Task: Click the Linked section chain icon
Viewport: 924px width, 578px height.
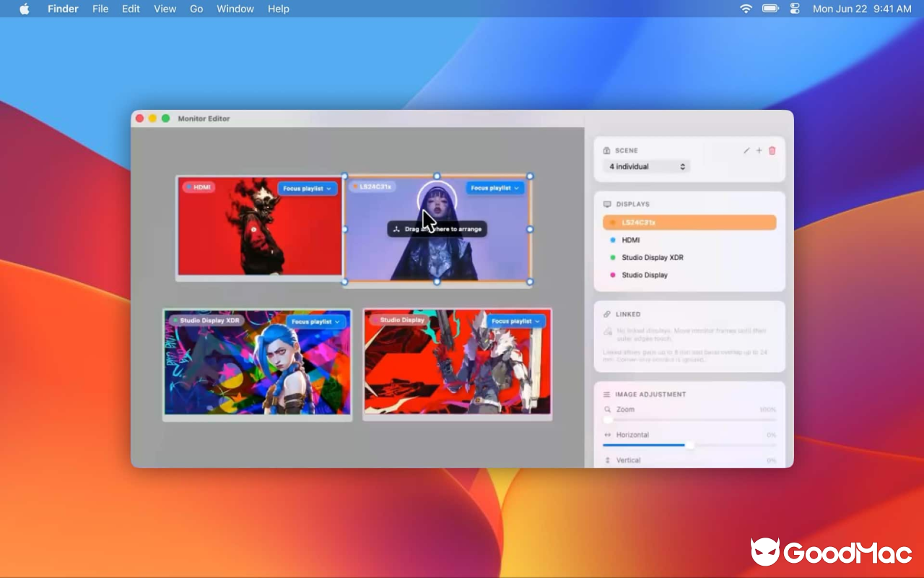Action: coord(607,314)
